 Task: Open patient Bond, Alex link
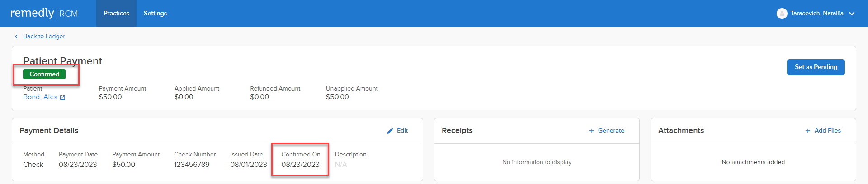tap(40, 97)
